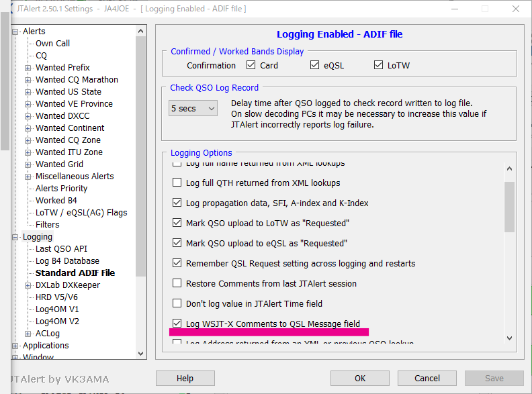Select the DXLab DXKeeper tree item
Screen dimensions: 532x394
[68, 285]
